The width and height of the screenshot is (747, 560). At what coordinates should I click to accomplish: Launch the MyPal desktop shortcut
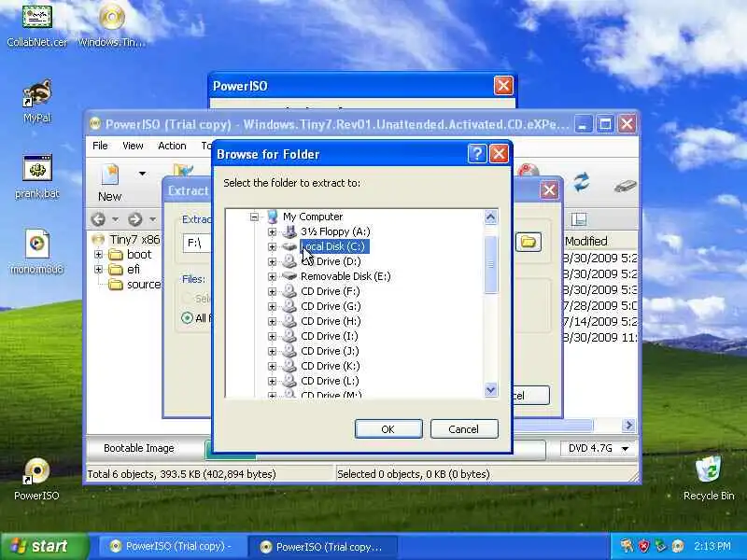pyautogui.click(x=36, y=101)
